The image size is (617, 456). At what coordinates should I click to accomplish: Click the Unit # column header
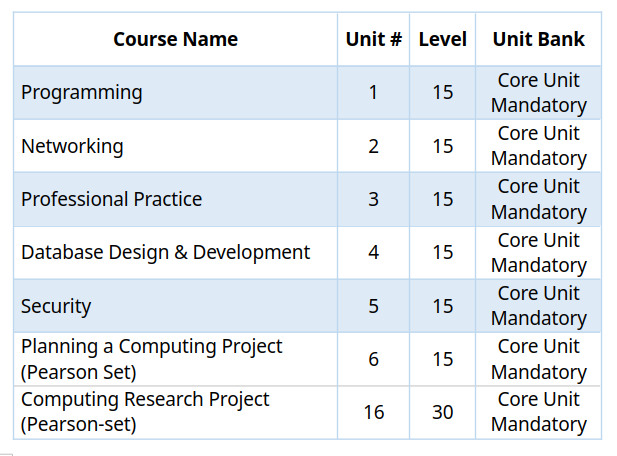pos(373,39)
